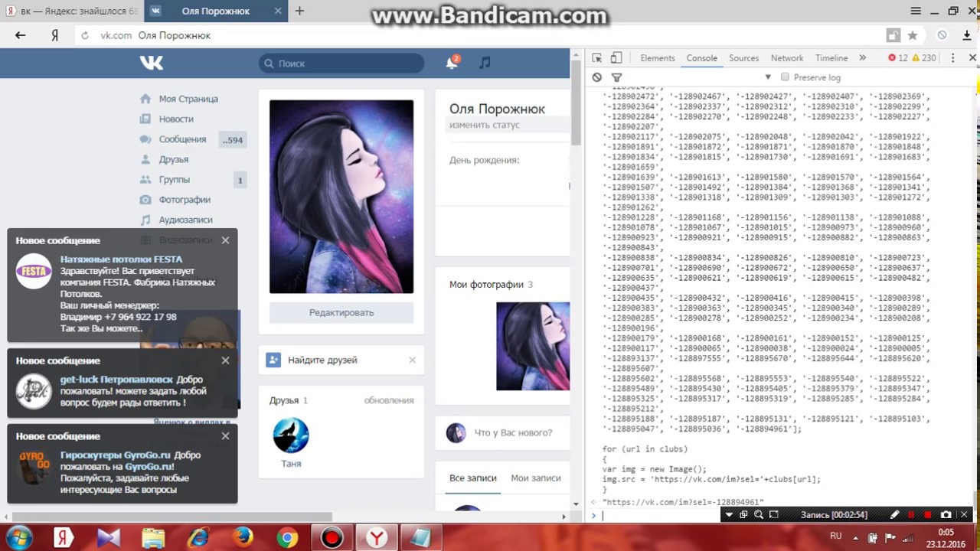Open the console filter funnel icon
The image size is (980, 551).
point(616,77)
